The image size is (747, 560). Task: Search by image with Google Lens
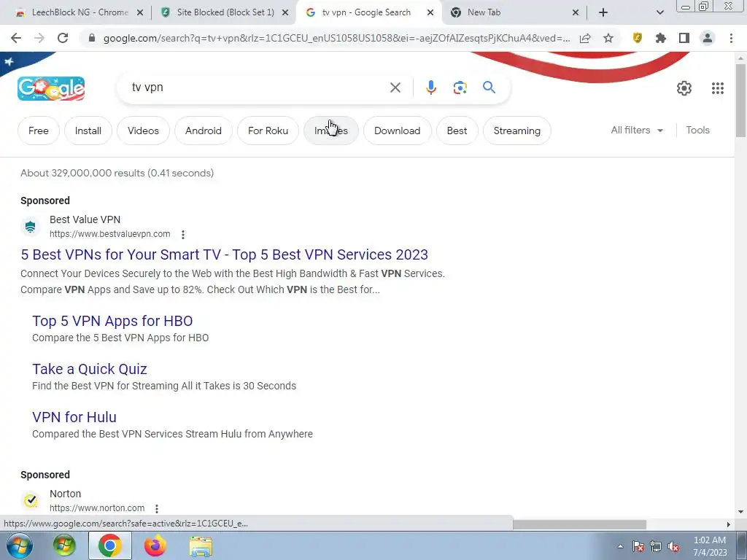coord(460,87)
